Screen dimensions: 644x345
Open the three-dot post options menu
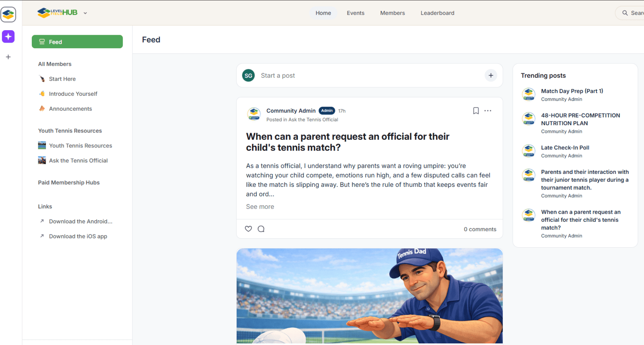tap(488, 111)
